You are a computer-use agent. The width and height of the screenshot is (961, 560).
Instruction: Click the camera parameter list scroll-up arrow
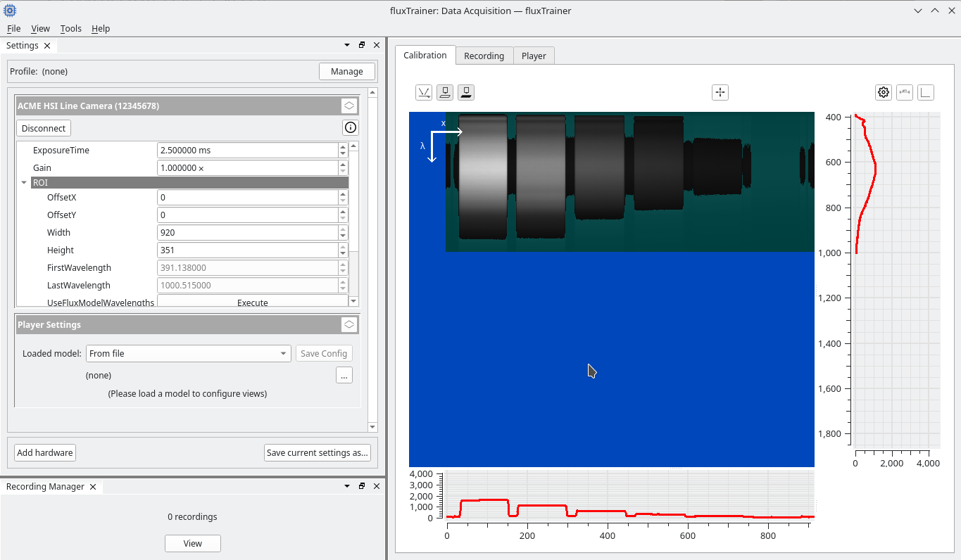click(x=353, y=146)
